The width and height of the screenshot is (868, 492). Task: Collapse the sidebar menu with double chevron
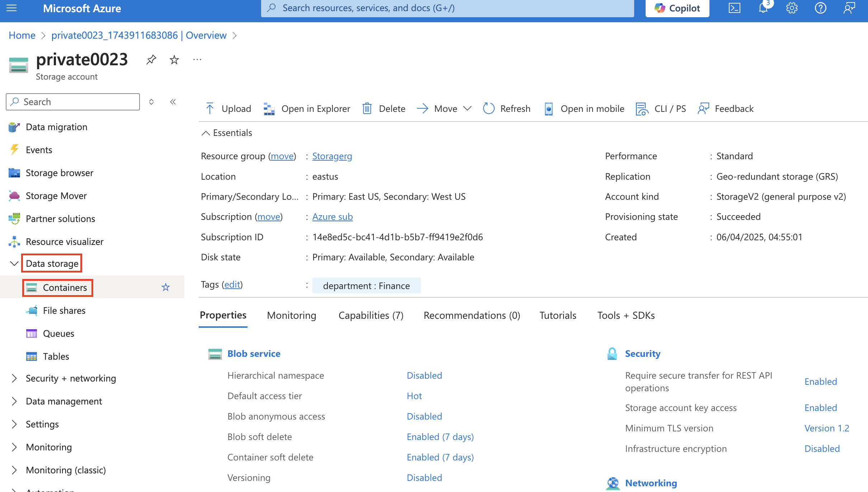pyautogui.click(x=173, y=102)
